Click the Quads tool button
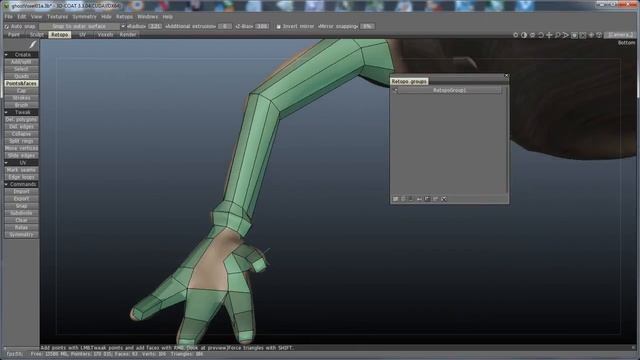 click(x=21, y=76)
